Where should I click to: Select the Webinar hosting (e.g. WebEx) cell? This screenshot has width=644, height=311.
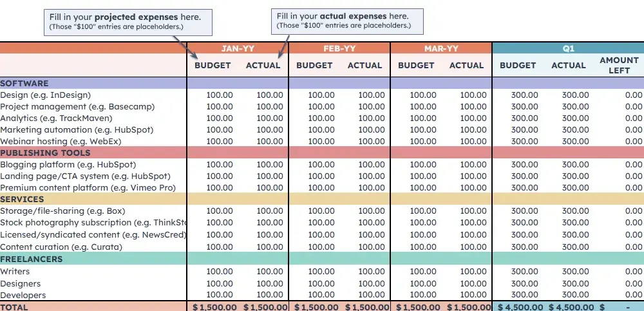(x=61, y=142)
